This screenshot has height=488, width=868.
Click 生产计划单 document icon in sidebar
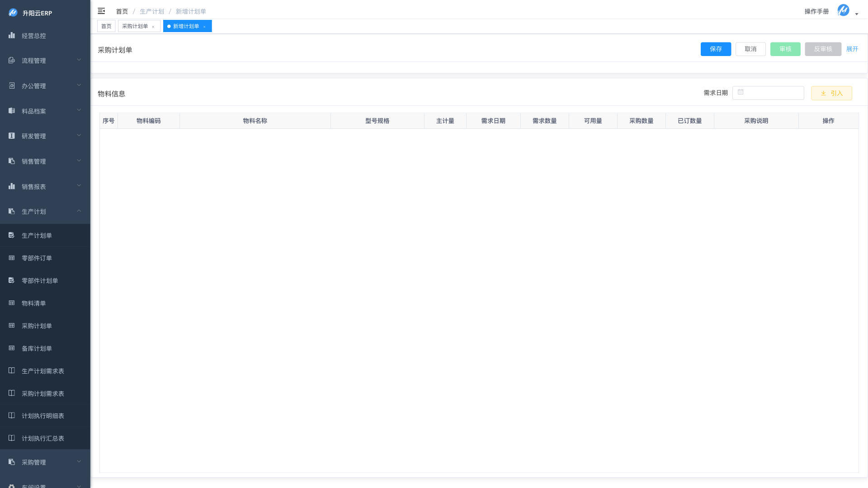click(x=12, y=235)
